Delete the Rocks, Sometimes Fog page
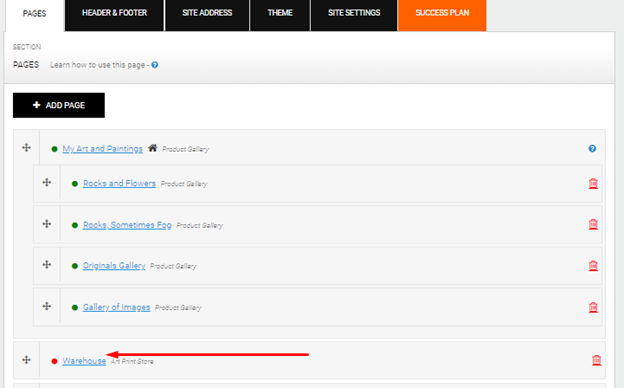Image resolution: width=624 pixels, height=388 pixels. [x=593, y=224]
